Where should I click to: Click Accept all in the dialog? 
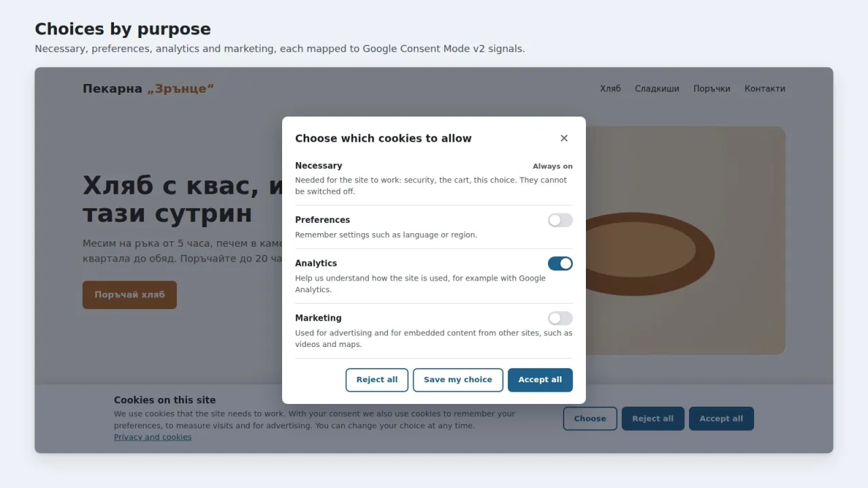(x=540, y=380)
